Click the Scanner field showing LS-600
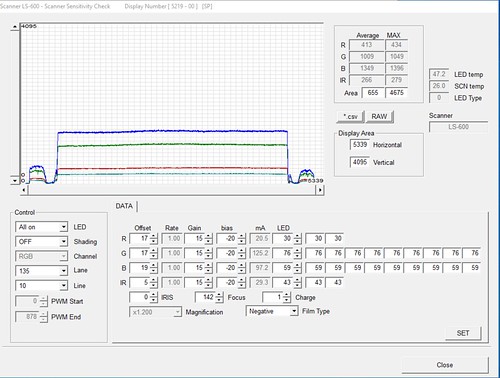 [x=458, y=127]
